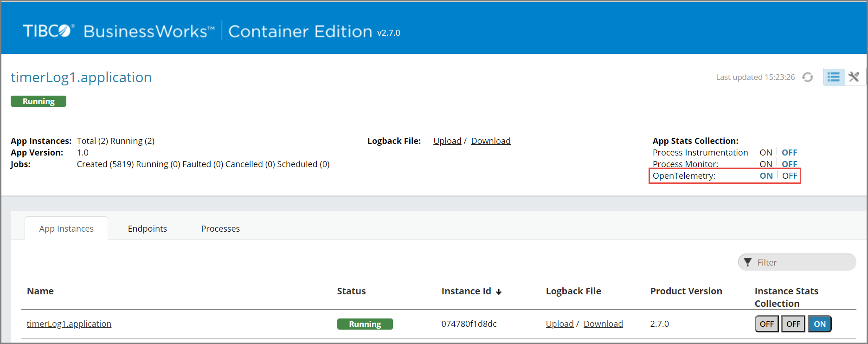Click the Container Edition header text

point(300,31)
